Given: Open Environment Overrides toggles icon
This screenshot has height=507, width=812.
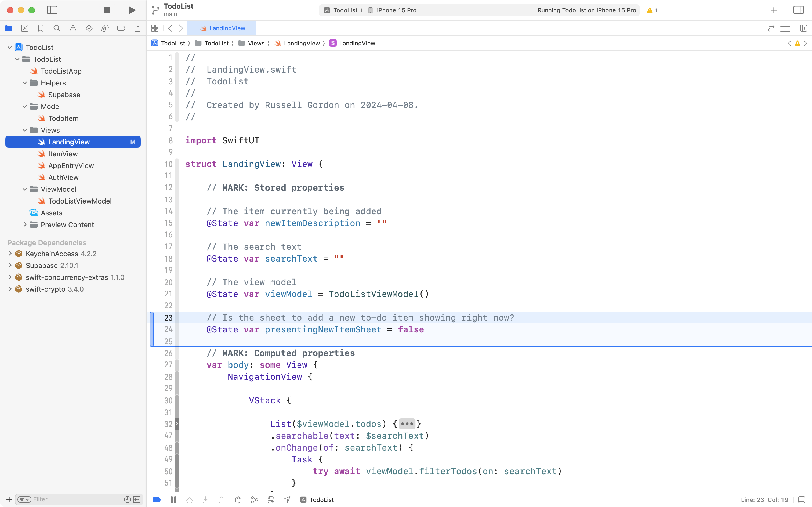Looking at the screenshot, I should [x=271, y=499].
